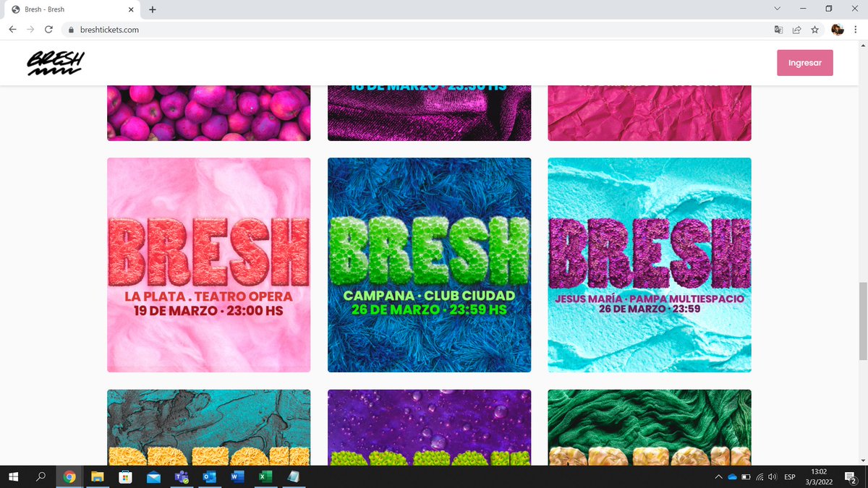Open Outlook from the taskbar

tap(209, 476)
